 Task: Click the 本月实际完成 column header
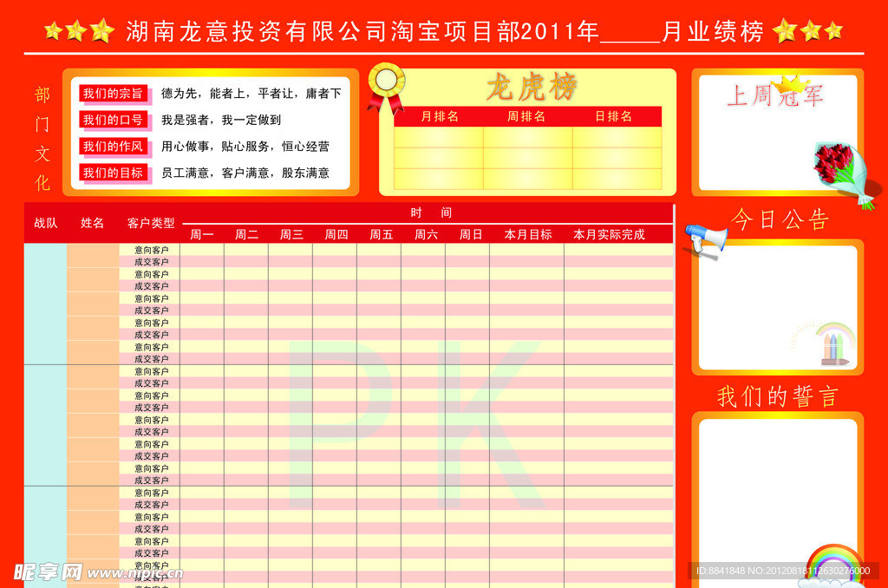tap(609, 234)
